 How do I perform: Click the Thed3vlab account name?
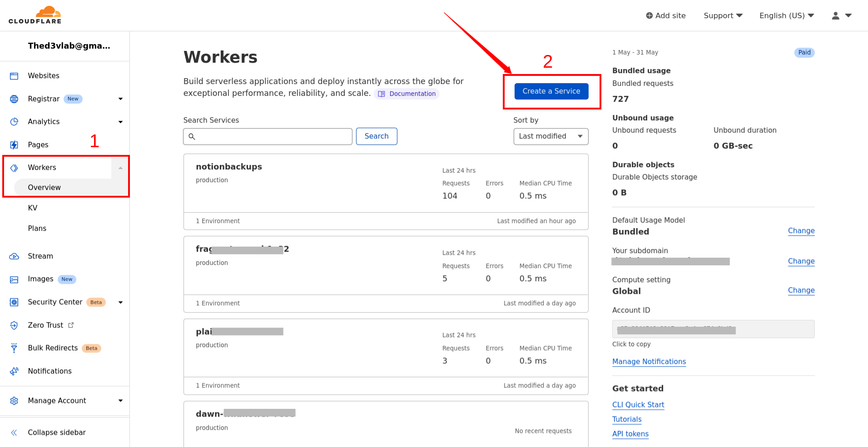point(69,46)
